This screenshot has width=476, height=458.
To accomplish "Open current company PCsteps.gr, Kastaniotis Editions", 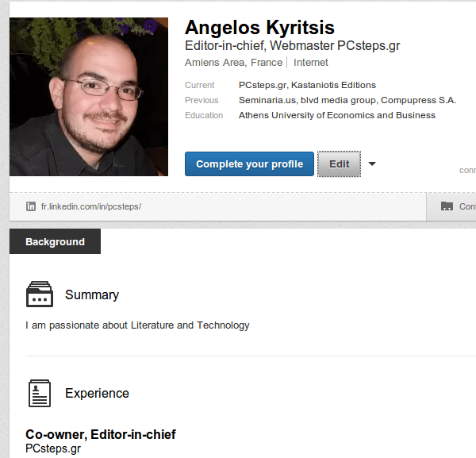I will coord(307,85).
